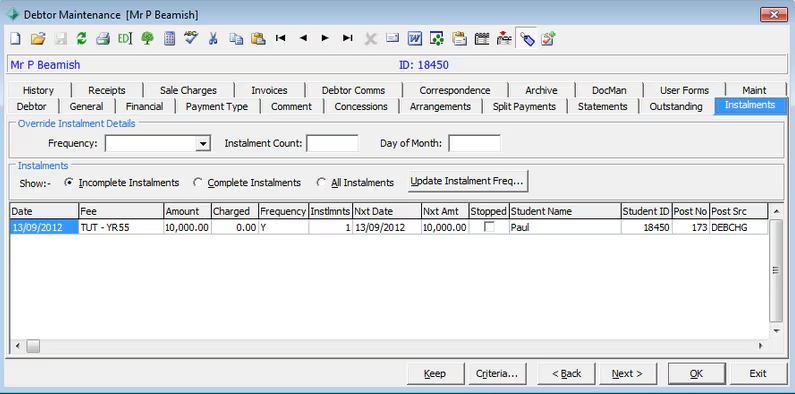Click Update Instalment Freq... button
The image size is (795, 394).
tap(468, 182)
